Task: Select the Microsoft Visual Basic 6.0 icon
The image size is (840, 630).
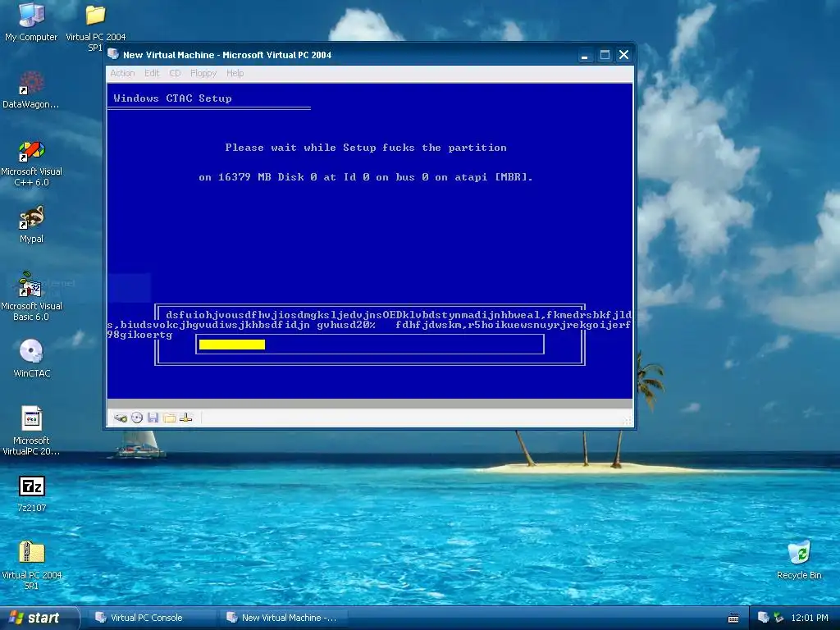Action: 31,296
